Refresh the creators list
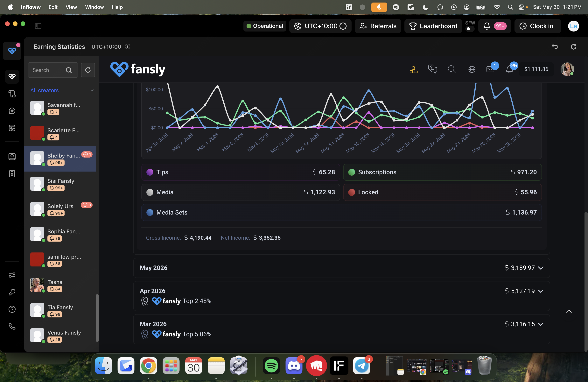The height and width of the screenshot is (382, 588). click(x=88, y=70)
